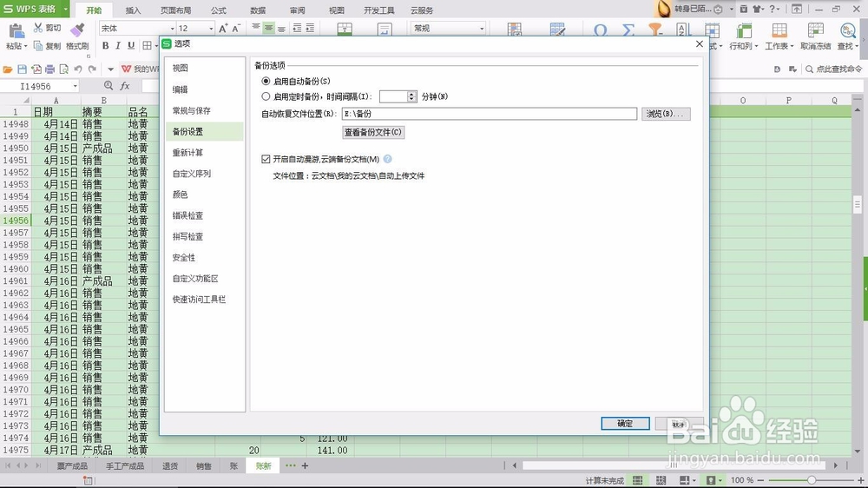Click the zoom slider handle in status bar
This screenshot has width=868, height=488.
(812, 480)
